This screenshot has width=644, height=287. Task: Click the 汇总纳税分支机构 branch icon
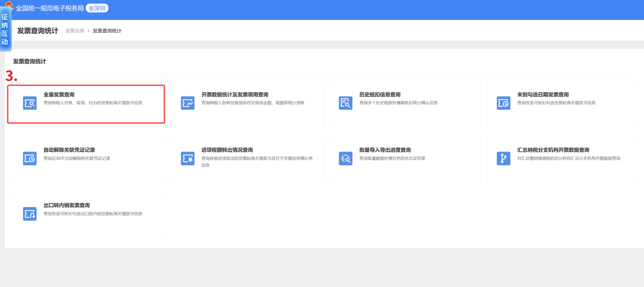pyautogui.click(x=503, y=158)
